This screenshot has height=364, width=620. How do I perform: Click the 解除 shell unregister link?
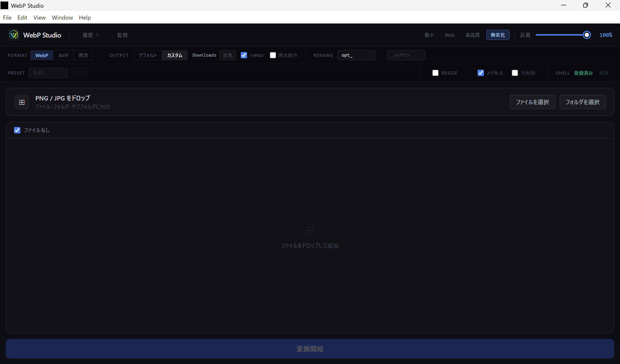coord(604,73)
